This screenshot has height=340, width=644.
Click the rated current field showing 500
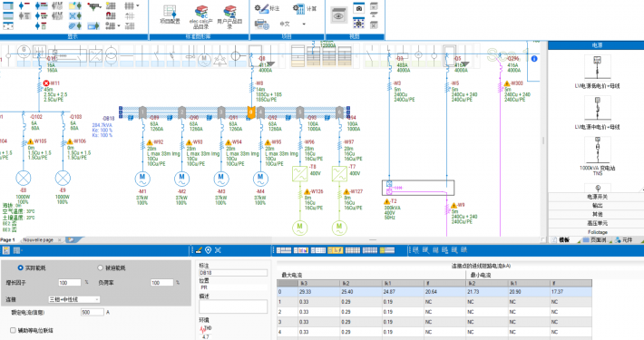coord(92,312)
